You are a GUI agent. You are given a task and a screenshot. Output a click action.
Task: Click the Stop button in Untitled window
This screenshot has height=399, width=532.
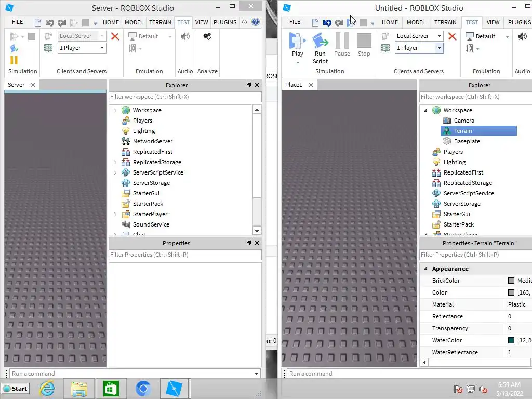(364, 45)
